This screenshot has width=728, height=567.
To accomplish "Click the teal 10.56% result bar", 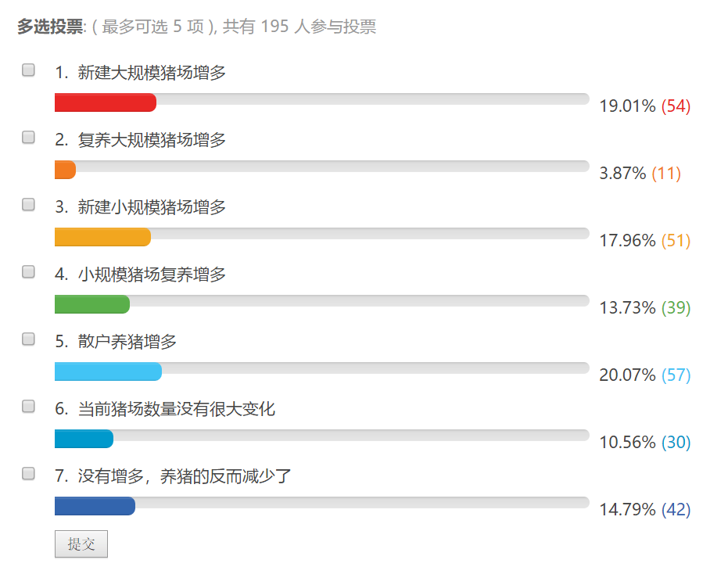I will pyautogui.click(x=84, y=439).
